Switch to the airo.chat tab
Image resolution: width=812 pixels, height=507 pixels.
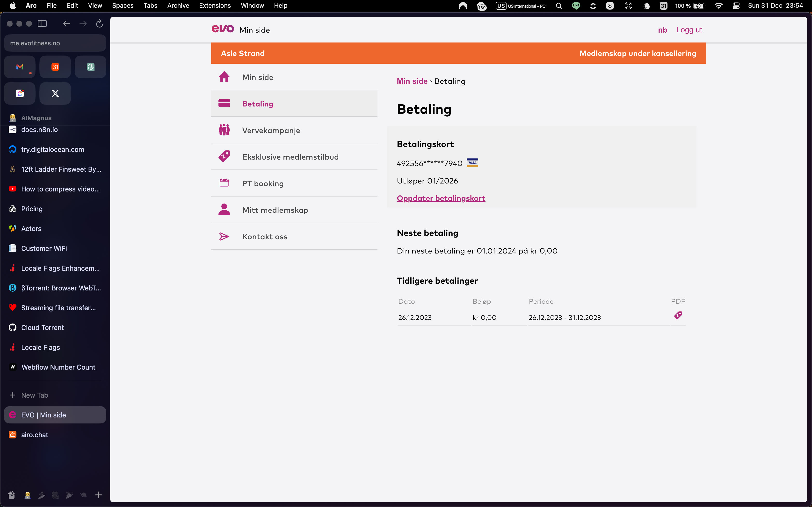tap(35, 435)
